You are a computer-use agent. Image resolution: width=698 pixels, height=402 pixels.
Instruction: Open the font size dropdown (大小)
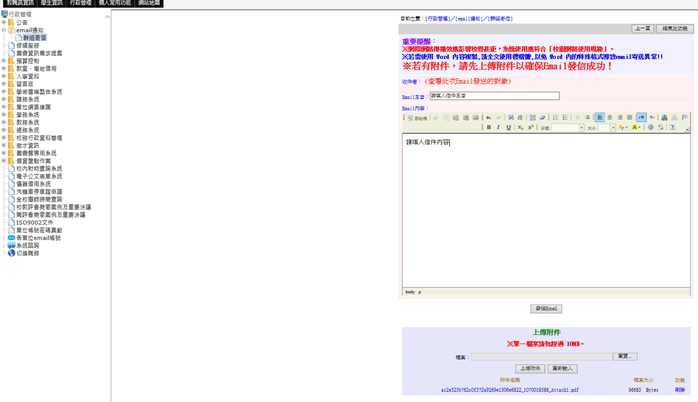[x=613, y=128]
